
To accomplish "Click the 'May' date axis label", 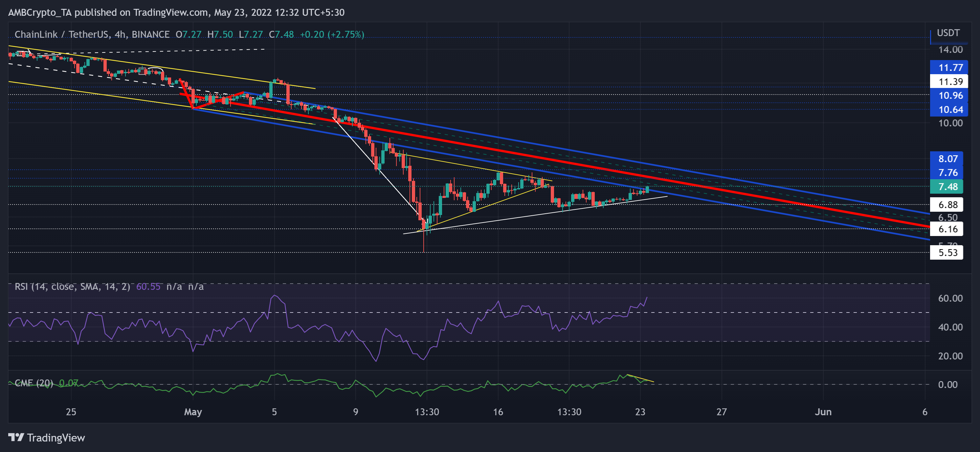I will 193,412.
